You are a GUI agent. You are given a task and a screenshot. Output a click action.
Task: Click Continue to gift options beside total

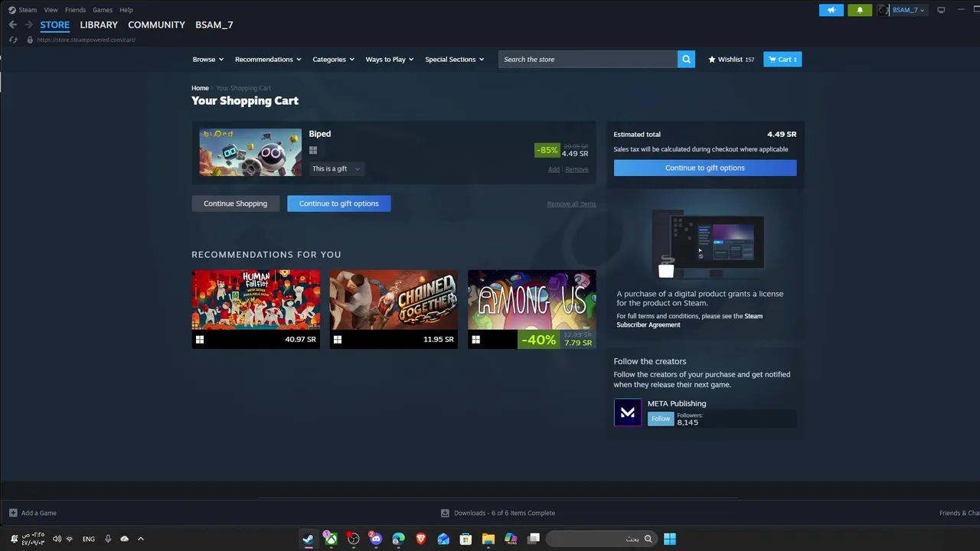pyautogui.click(x=704, y=168)
